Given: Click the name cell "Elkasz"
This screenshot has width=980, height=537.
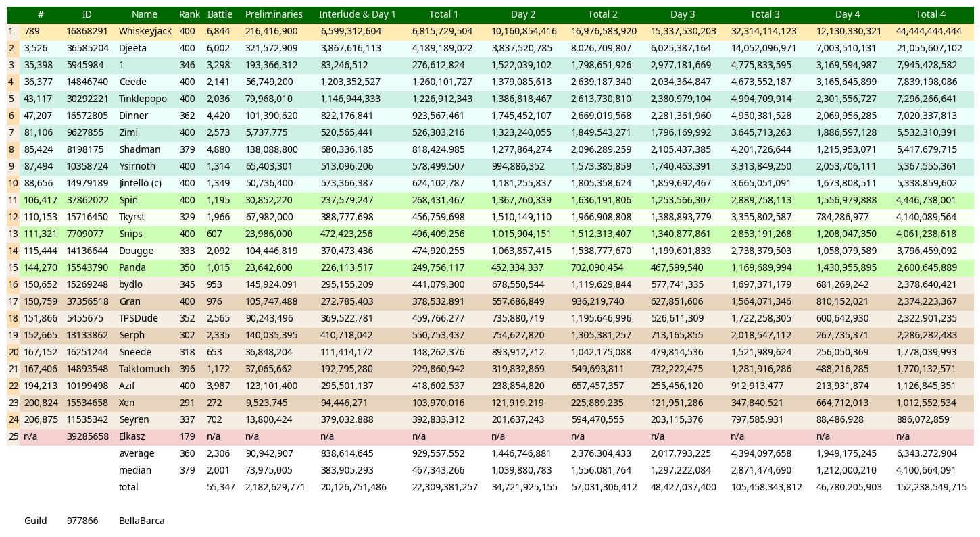Looking at the screenshot, I should [x=132, y=436].
